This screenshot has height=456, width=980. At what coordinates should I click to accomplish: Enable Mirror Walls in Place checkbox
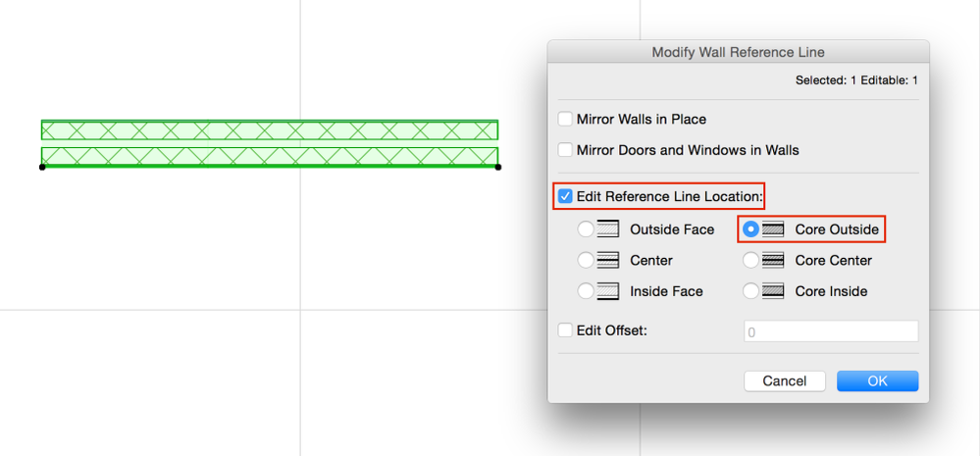[565, 120]
